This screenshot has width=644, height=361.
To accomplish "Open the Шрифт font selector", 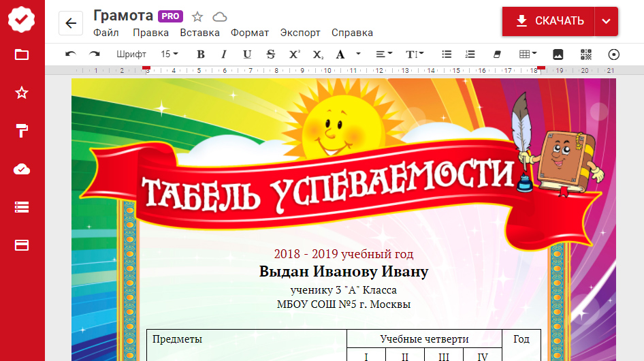I will (131, 54).
